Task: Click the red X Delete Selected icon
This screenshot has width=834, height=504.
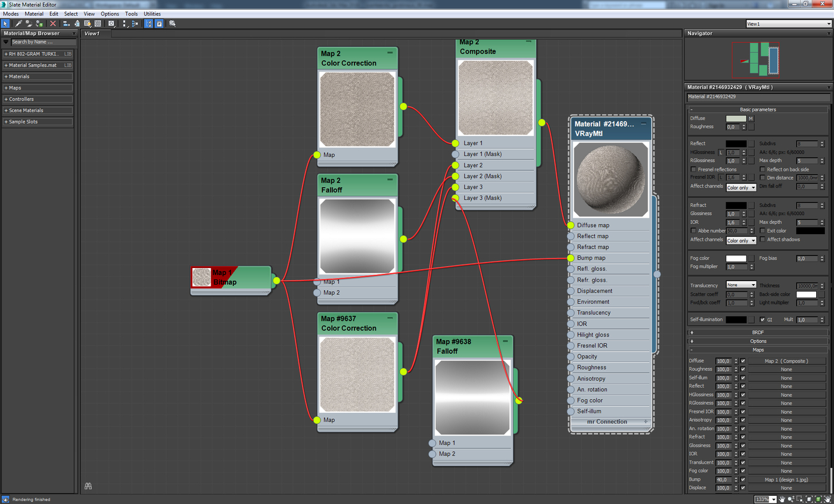Action: coord(53,24)
